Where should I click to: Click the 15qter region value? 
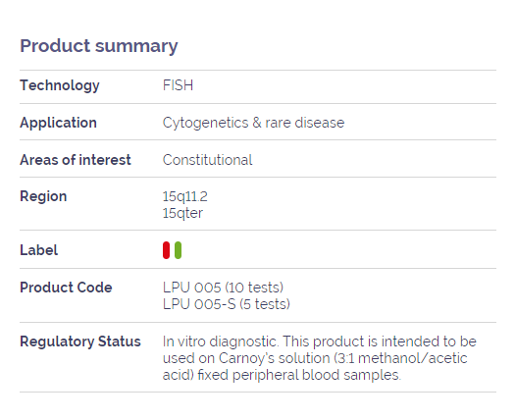coord(182,213)
